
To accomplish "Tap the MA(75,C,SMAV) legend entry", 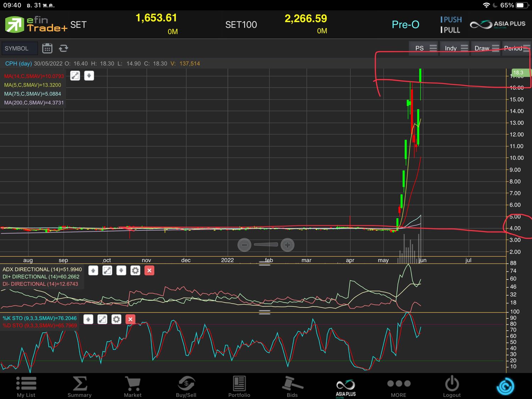I will (33, 94).
